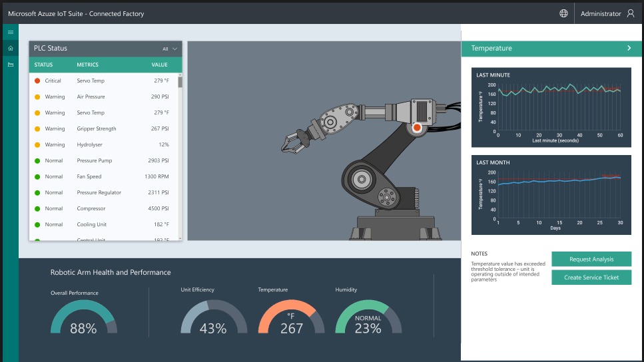Screen dimensions: 644x362
Task: Click the Request Analysis button
Action: tap(591, 259)
